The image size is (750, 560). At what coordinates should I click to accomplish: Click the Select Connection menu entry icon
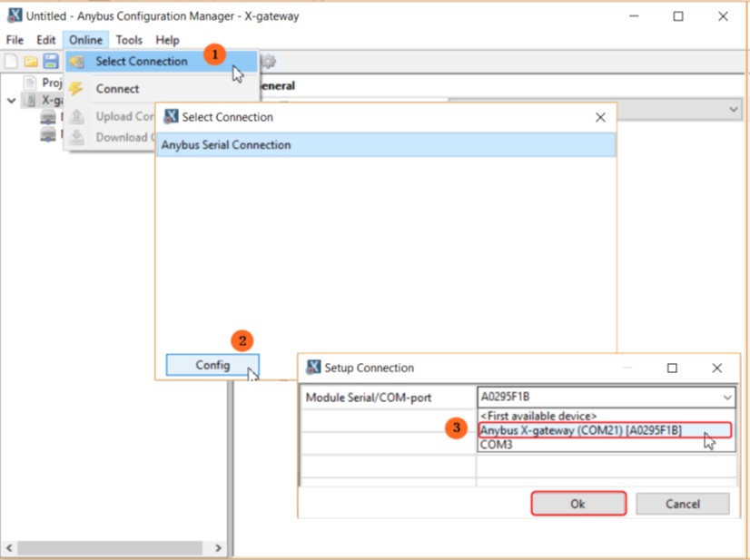pos(76,61)
